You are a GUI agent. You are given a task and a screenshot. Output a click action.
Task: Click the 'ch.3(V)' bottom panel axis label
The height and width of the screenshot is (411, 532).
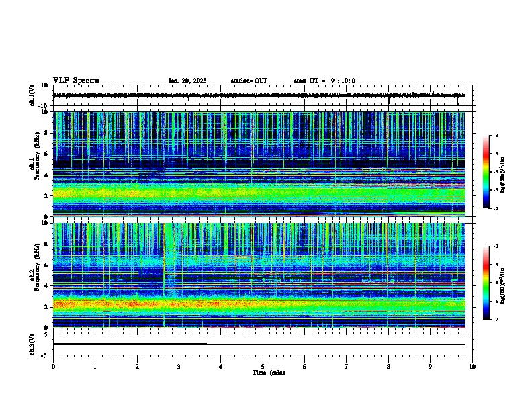click(32, 345)
